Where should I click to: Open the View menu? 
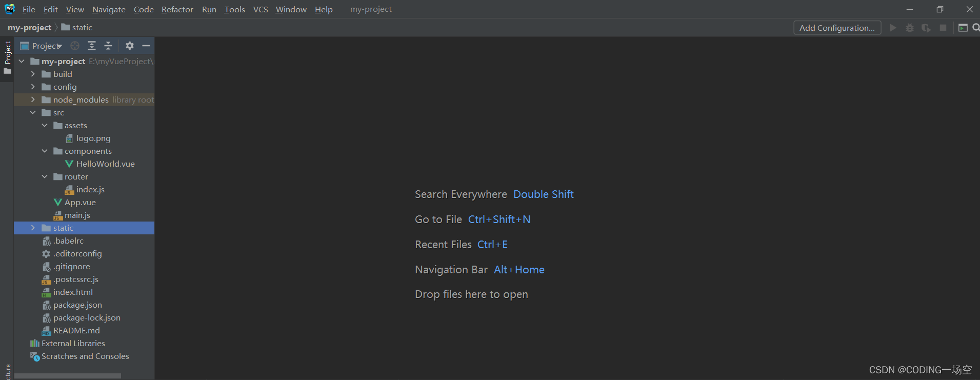[x=75, y=9]
